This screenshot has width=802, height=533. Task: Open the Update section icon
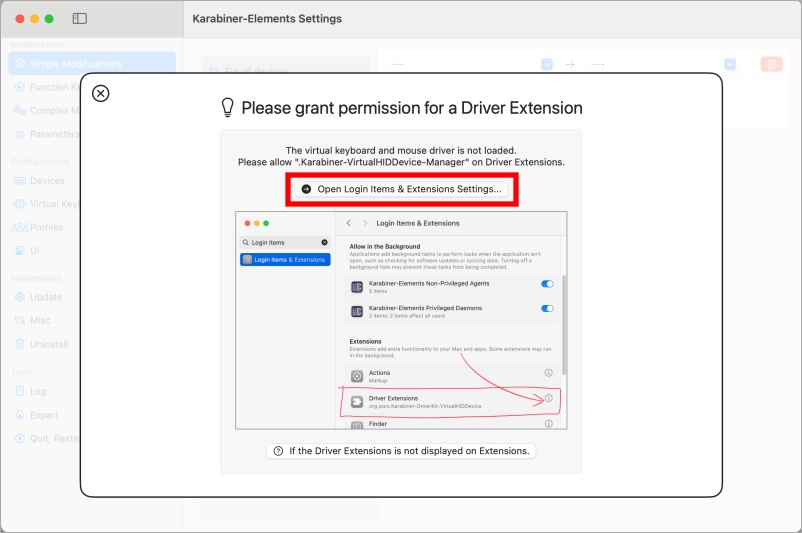coord(20,297)
